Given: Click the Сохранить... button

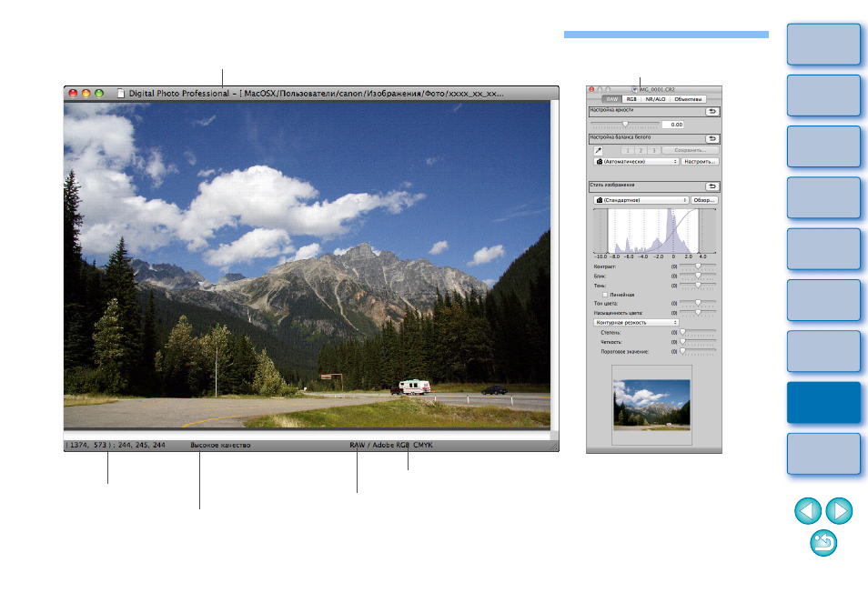Looking at the screenshot, I should (690, 150).
